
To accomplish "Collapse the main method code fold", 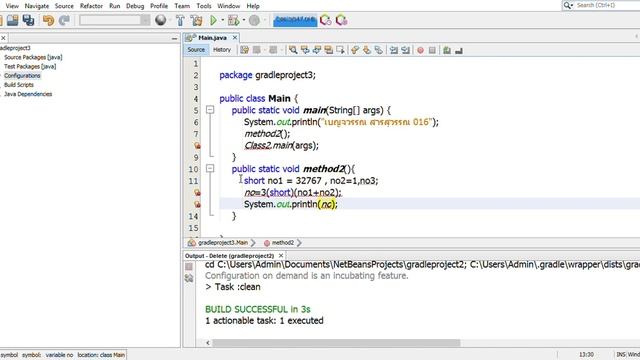I will (x=210, y=110).
